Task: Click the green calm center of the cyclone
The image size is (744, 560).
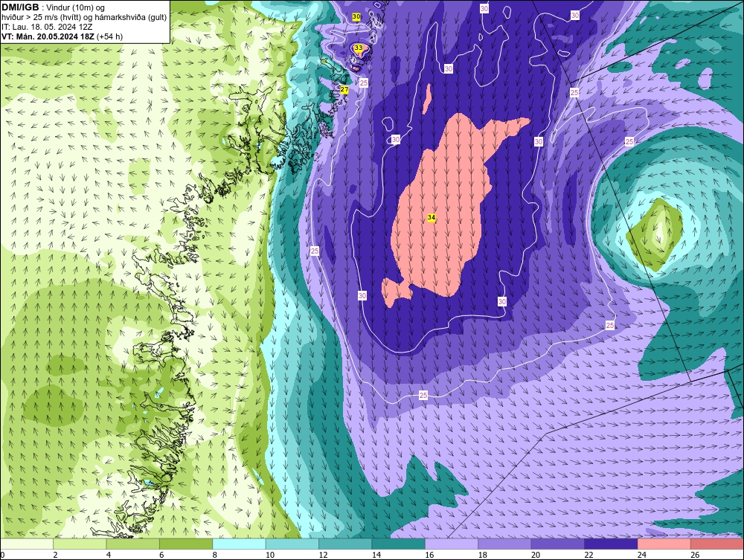Action: pos(654,235)
